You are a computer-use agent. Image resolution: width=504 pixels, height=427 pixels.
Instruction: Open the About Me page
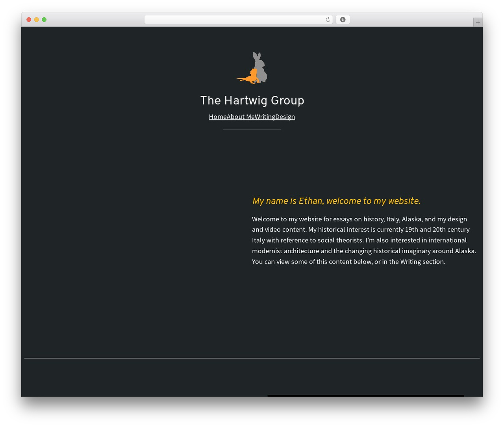tap(241, 117)
